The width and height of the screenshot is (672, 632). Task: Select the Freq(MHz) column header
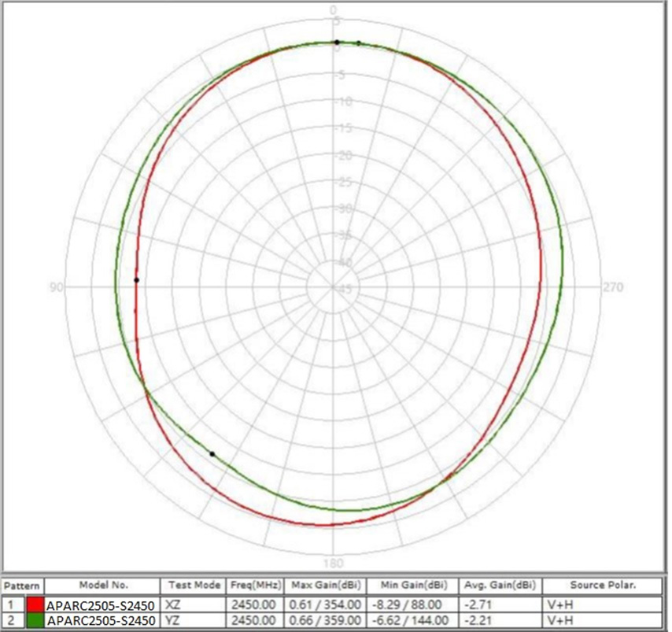pyautogui.click(x=253, y=586)
